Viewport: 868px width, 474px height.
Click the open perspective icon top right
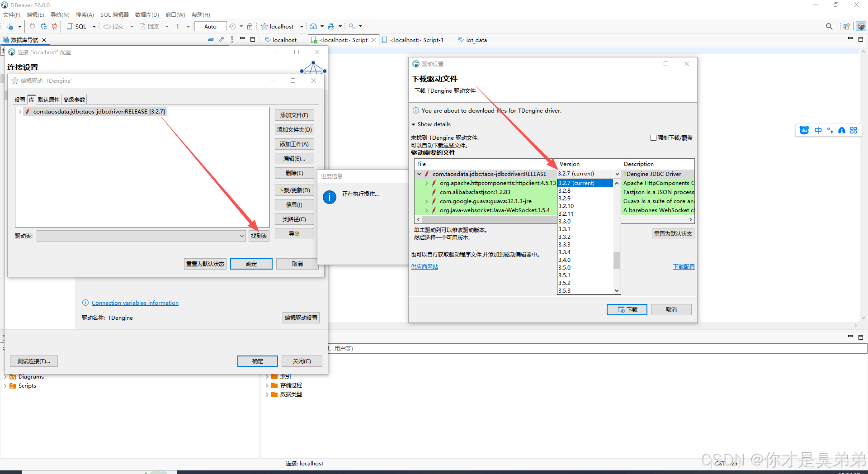847,27
